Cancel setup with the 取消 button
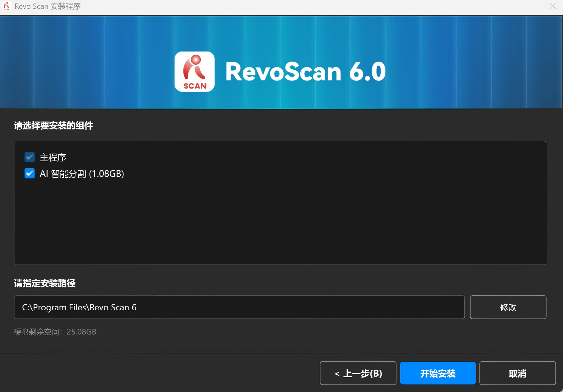 [x=517, y=373]
